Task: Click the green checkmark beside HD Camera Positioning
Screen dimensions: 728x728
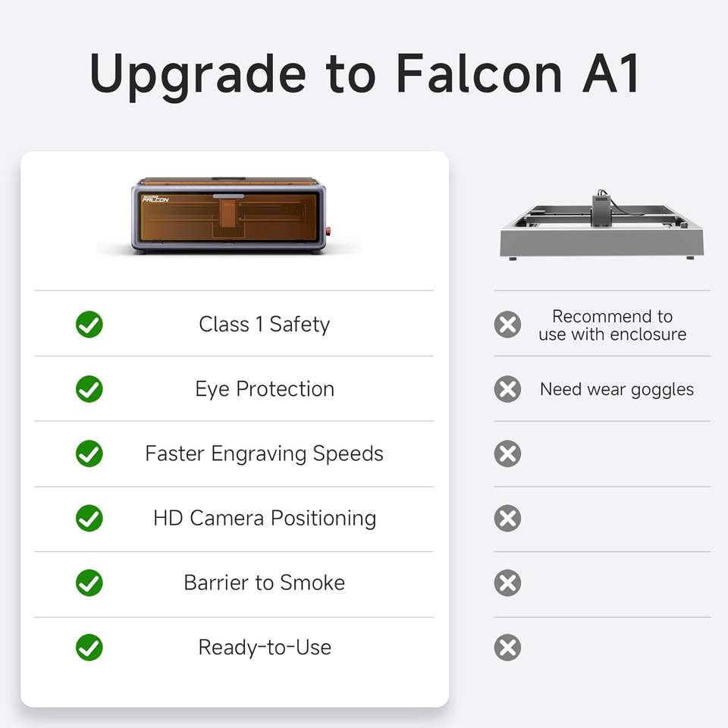Action: click(x=89, y=518)
